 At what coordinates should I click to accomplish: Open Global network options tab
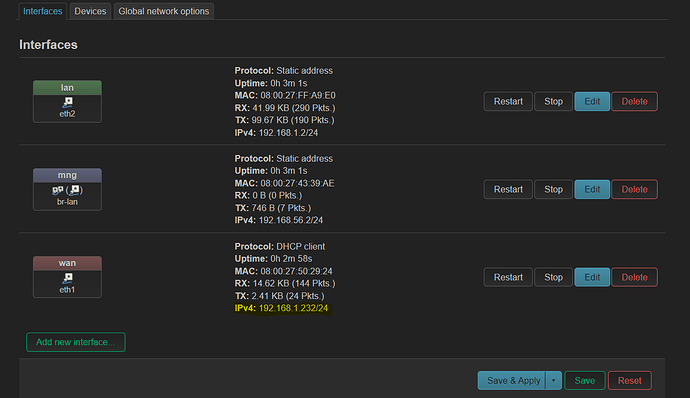pos(164,11)
